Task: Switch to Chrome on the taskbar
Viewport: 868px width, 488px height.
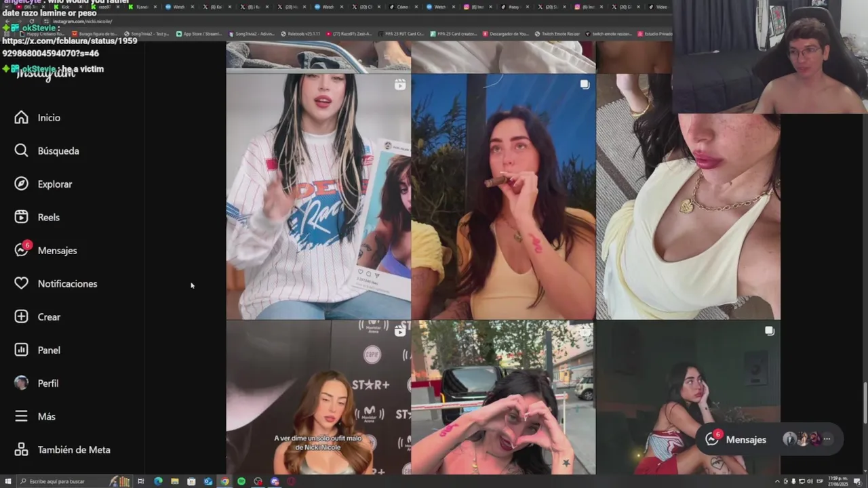Action: pyautogui.click(x=224, y=481)
